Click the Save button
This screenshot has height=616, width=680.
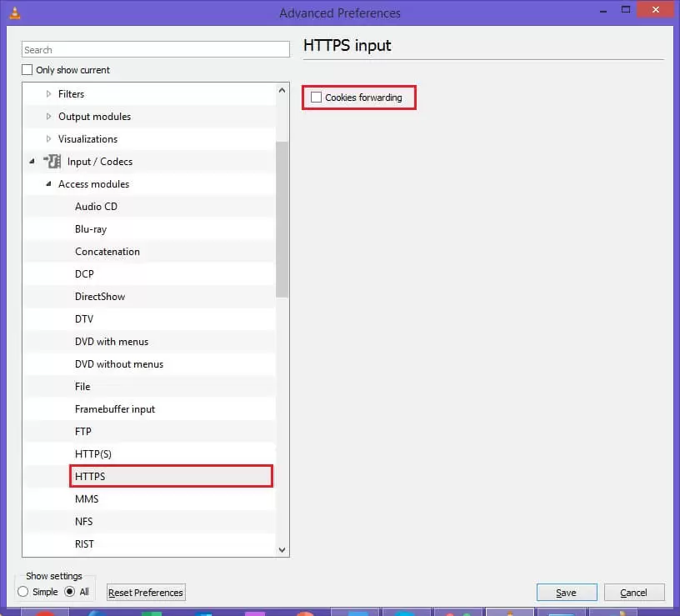tap(567, 592)
